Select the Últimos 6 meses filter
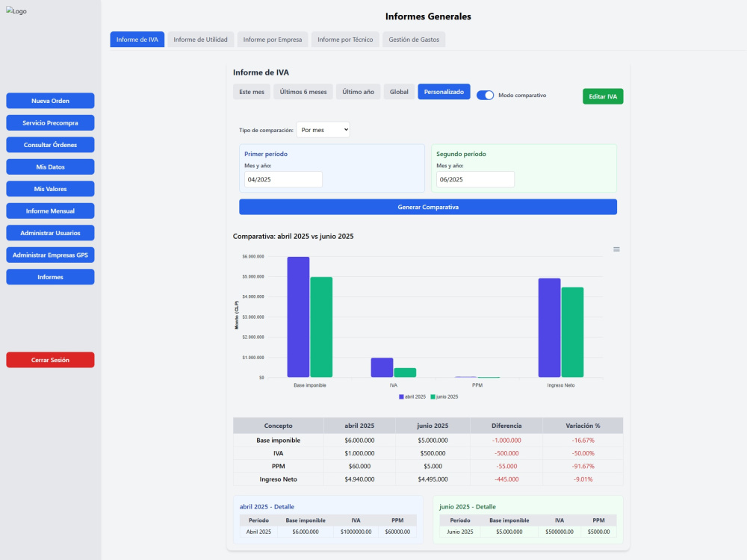This screenshot has height=560, width=747. pyautogui.click(x=303, y=91)
